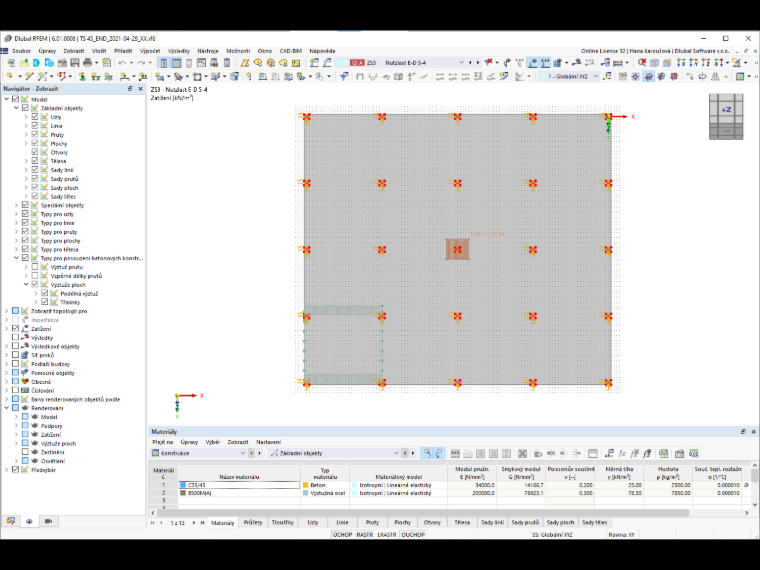Toggle the Linie checkbox in navigator

[x=35, y=126]
